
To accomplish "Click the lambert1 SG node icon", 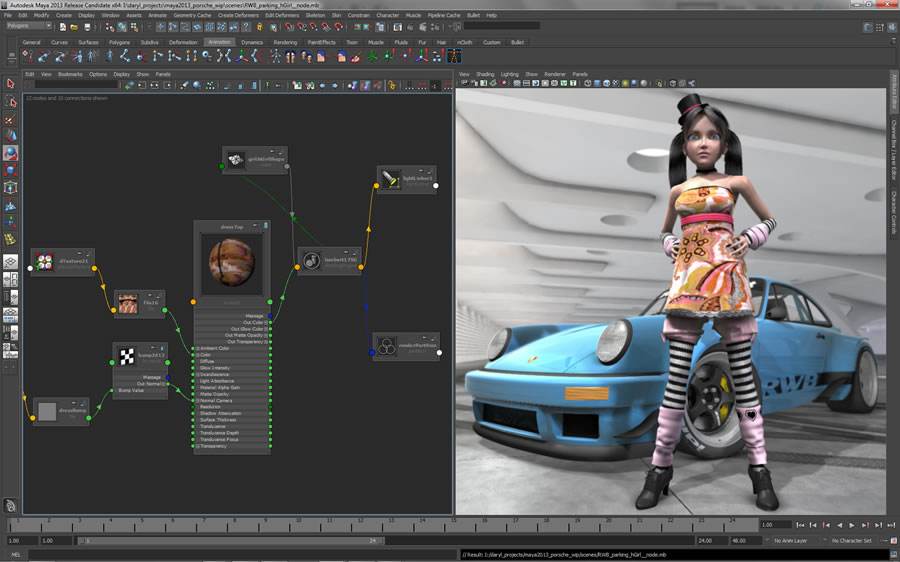I will pyautogui.click(x=312, y=260).
